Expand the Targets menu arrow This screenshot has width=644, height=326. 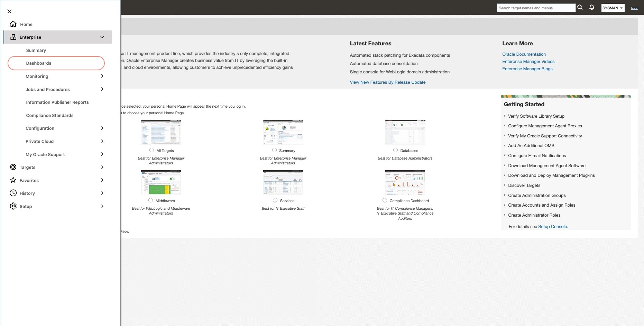[x=102, y=167]
